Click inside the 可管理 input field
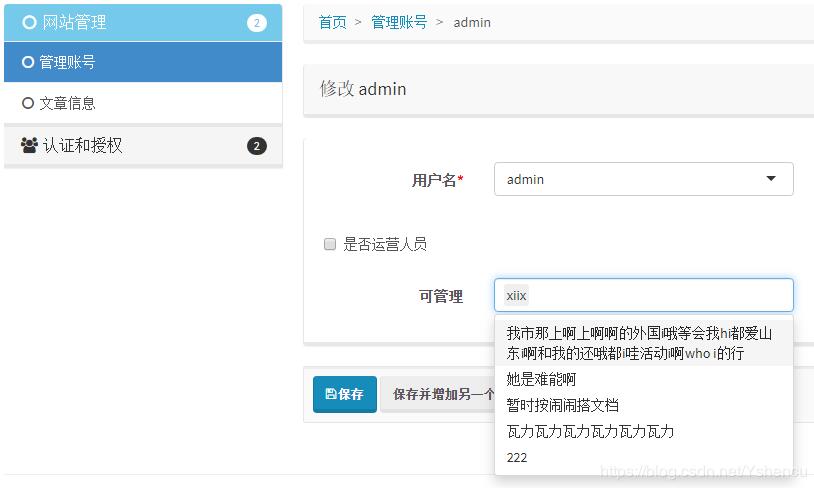 click(660, 295)
